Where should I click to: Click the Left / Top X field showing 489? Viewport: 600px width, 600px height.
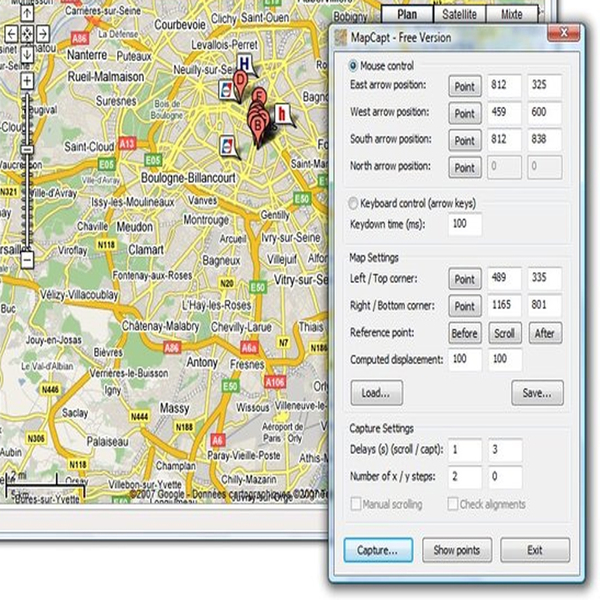504,278
